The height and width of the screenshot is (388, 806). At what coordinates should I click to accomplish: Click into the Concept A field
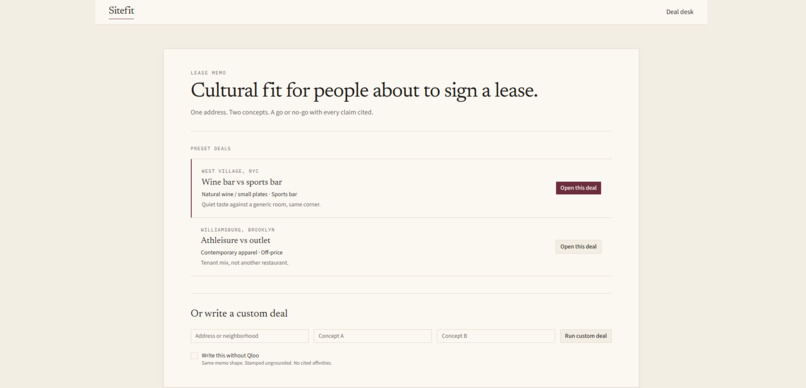click(373, 336)
